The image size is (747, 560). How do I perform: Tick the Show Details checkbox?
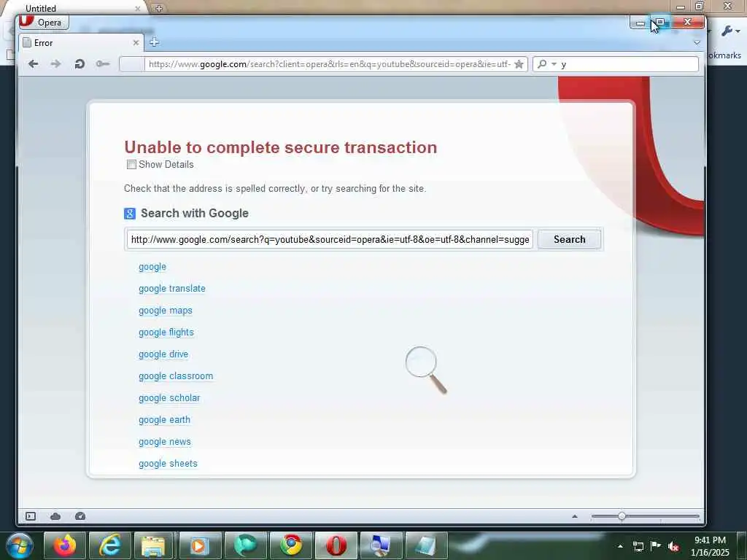pyautogui.click(x=131, y=164)
